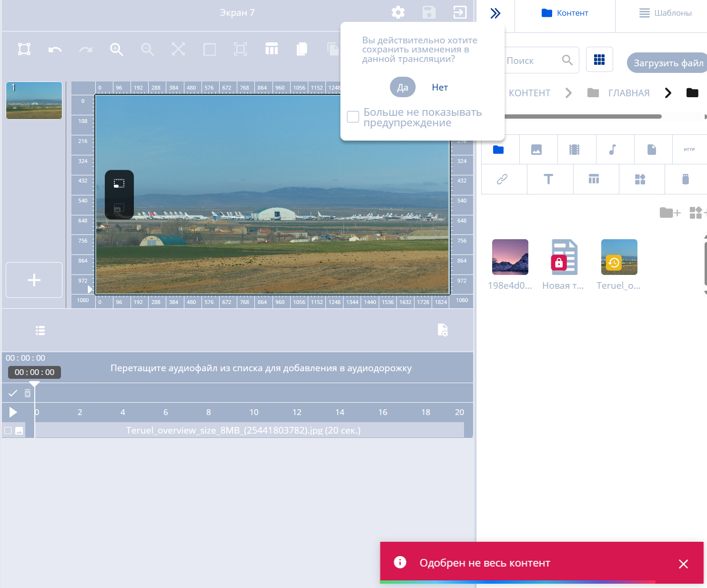Expand breadcrumb arrow after ГЛАВНАЯ
This screenshot has height=588, width=707.
[668, 93]
